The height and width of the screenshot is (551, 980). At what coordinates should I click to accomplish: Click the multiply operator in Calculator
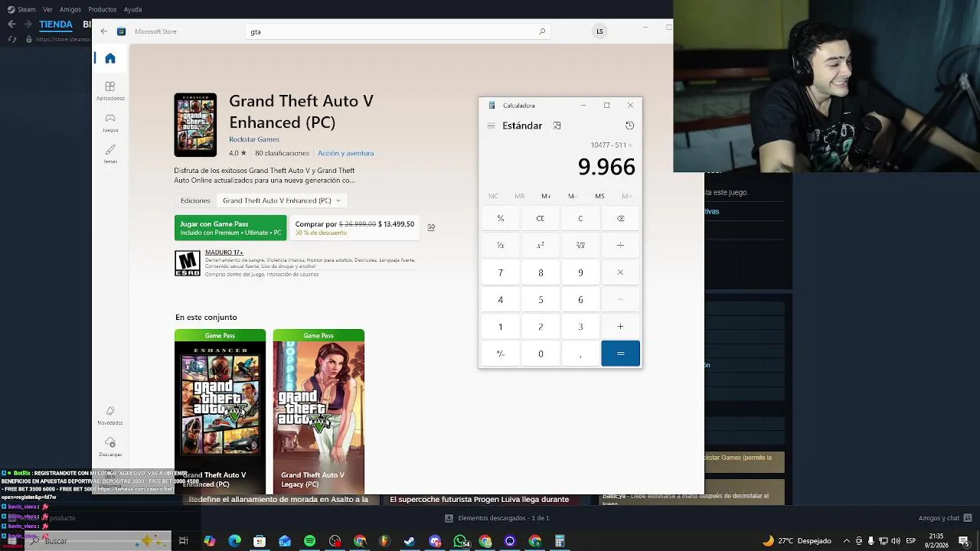[620, 272]
